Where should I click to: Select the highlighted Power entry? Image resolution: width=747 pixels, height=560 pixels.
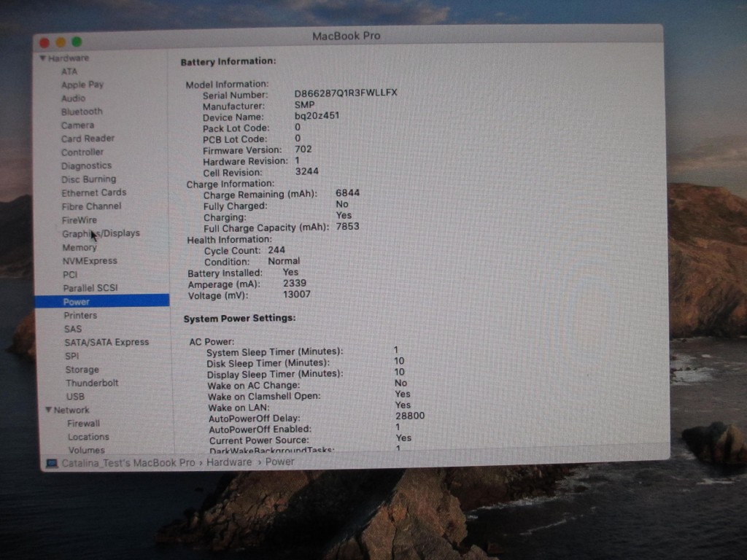77,301
